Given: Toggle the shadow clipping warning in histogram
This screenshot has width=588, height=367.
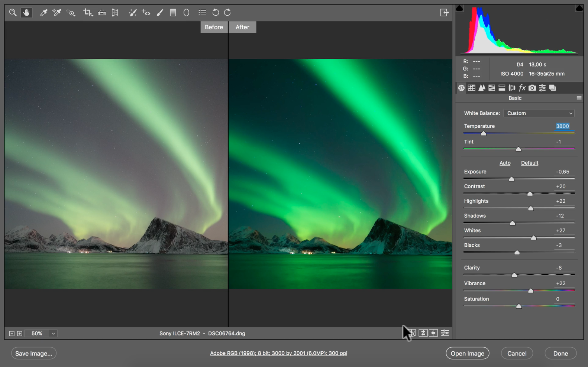Looking at the screenshot, I should 459,8.
